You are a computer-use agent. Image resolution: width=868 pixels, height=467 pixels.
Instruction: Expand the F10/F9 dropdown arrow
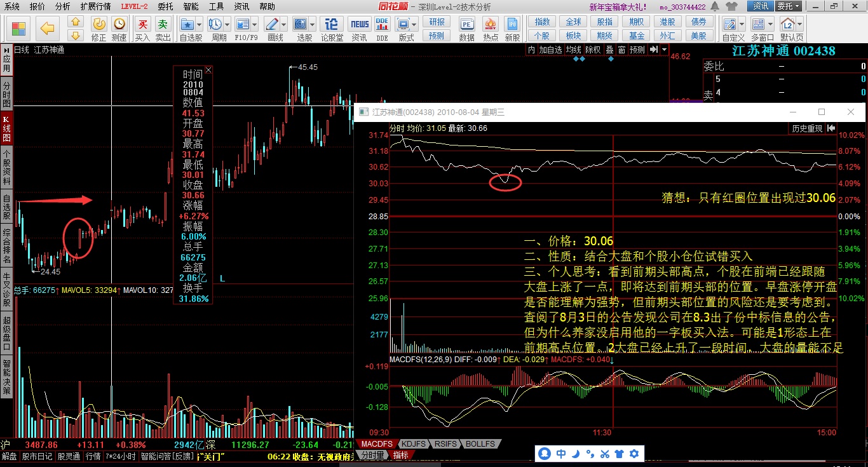254,24
